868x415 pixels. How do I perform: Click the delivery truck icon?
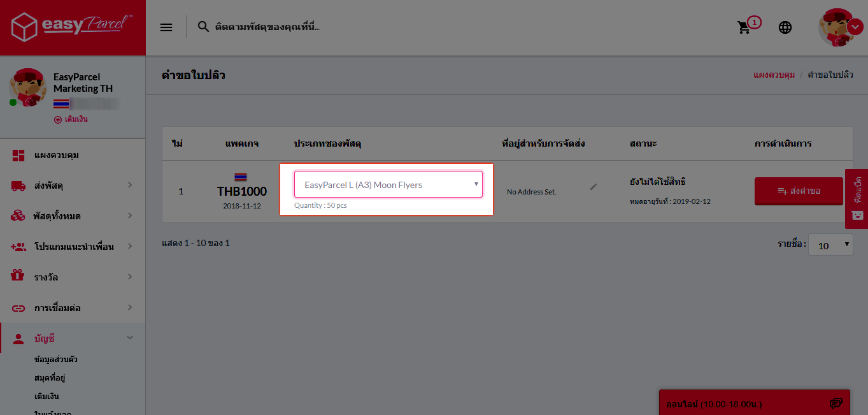click(x=18, y=186)
